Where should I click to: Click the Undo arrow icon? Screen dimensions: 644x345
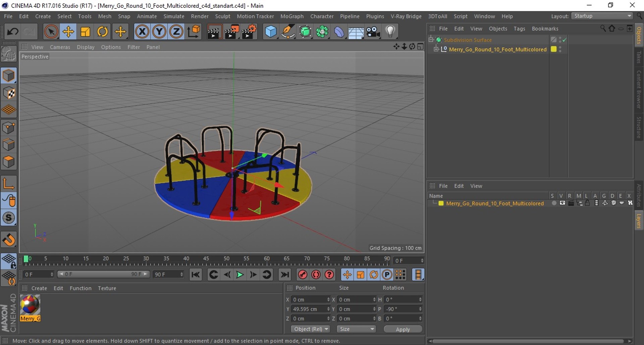[13, 32]
